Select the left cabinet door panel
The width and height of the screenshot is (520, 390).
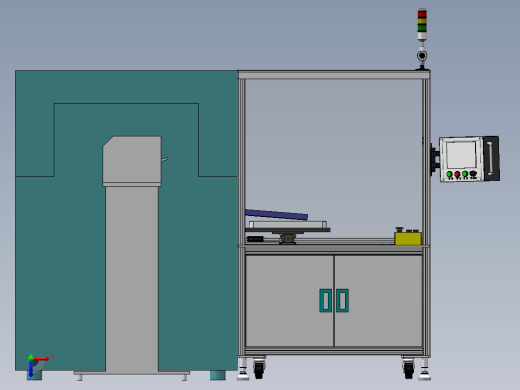tap(290, 301)
